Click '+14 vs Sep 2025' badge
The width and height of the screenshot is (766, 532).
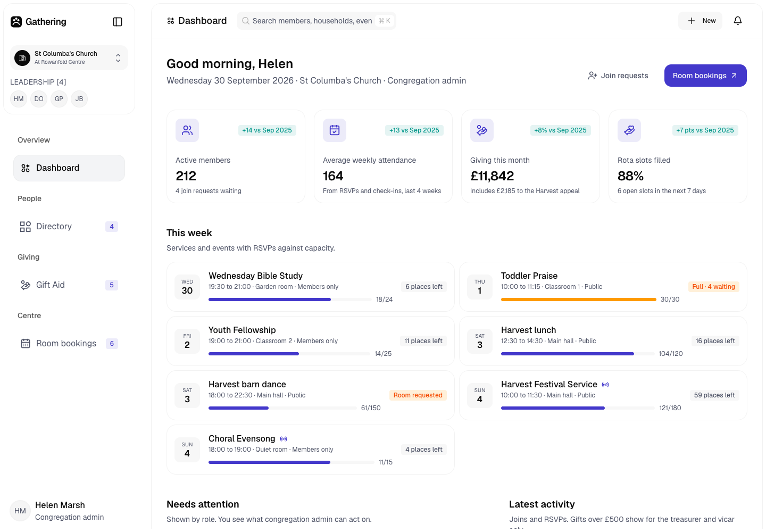pos(267,130)
